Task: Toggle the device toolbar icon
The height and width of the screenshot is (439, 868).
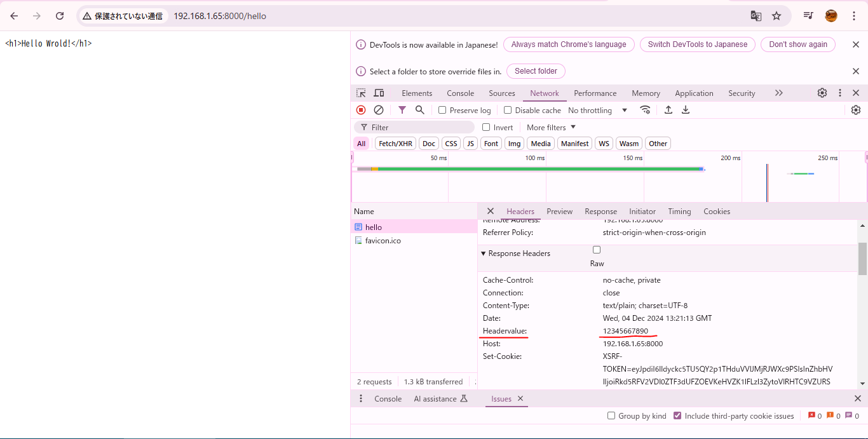Action: 379,93
